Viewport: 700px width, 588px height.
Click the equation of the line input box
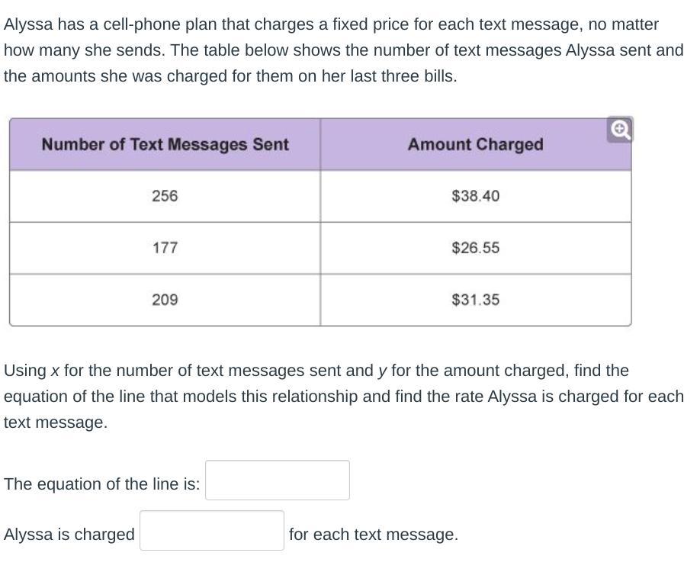click(x=277, y=480)
